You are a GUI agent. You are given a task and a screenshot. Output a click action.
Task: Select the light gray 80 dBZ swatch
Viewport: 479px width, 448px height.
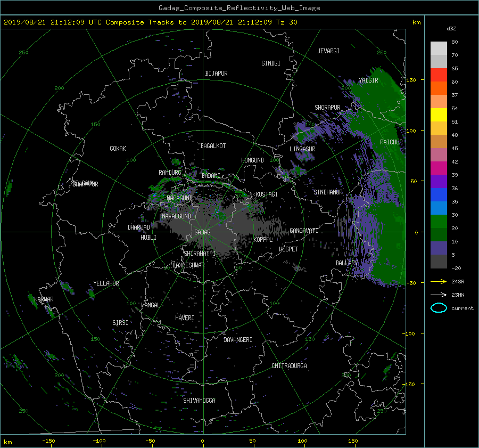[439, 48]
